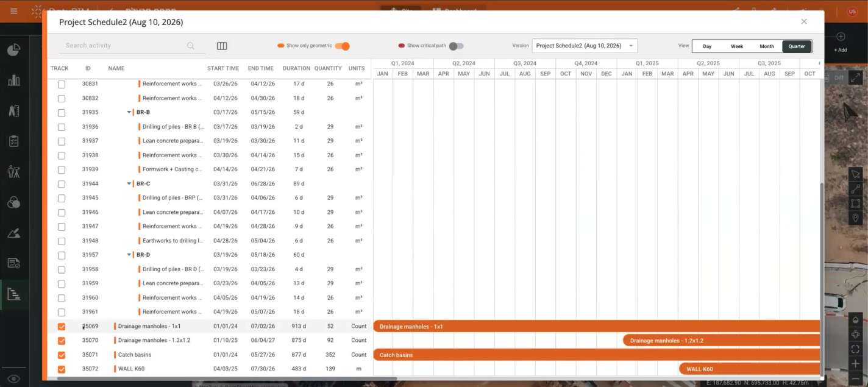Viewport: 868px width, 387px height.
Task: Switch view to Month
Action: [x=767, y=46]
